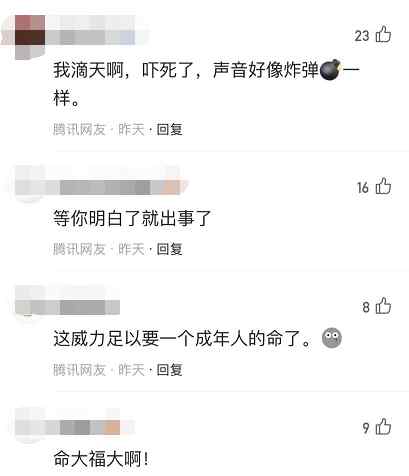409x476 pixels.
Task: Open the reddish-brown avatar of the bomb commenter
Action: (x=29, y=37)
